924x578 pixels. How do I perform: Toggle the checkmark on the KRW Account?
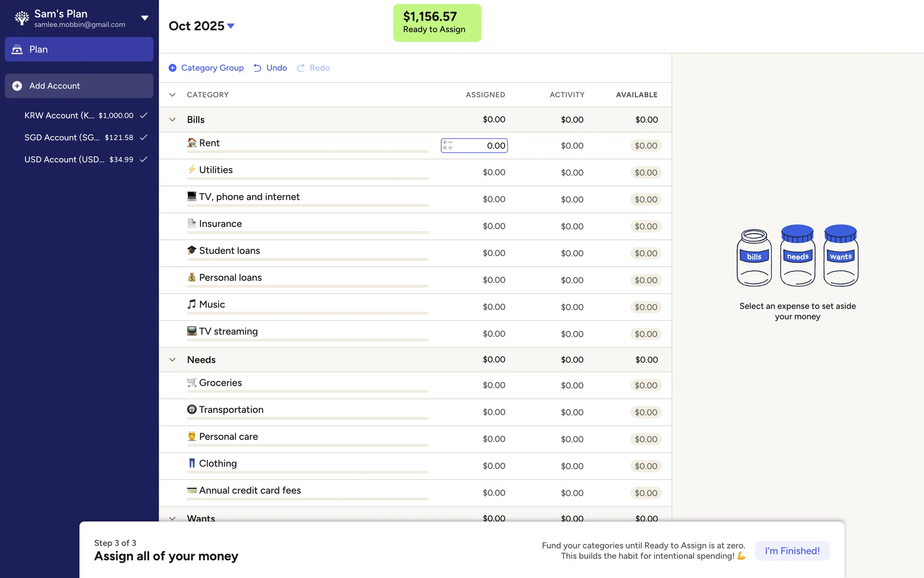click(x=143, y=116)
